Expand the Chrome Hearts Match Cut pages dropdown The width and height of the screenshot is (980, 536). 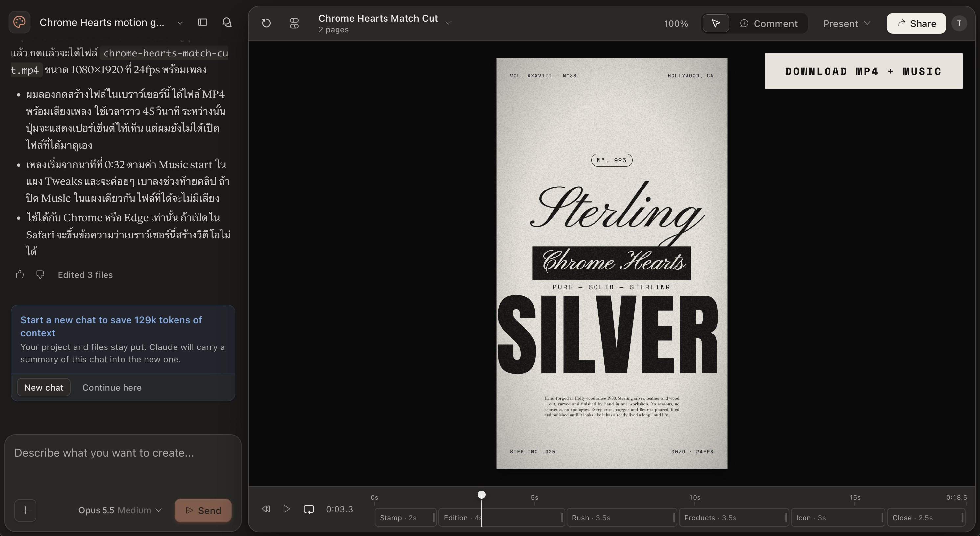click(448, 23)
